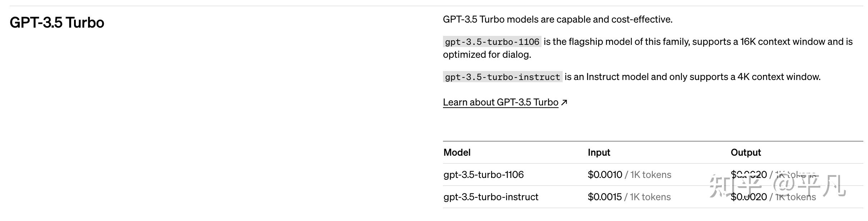Click the Output column header
The height and width of the screenshot is (221, 868).
point(745,152)
